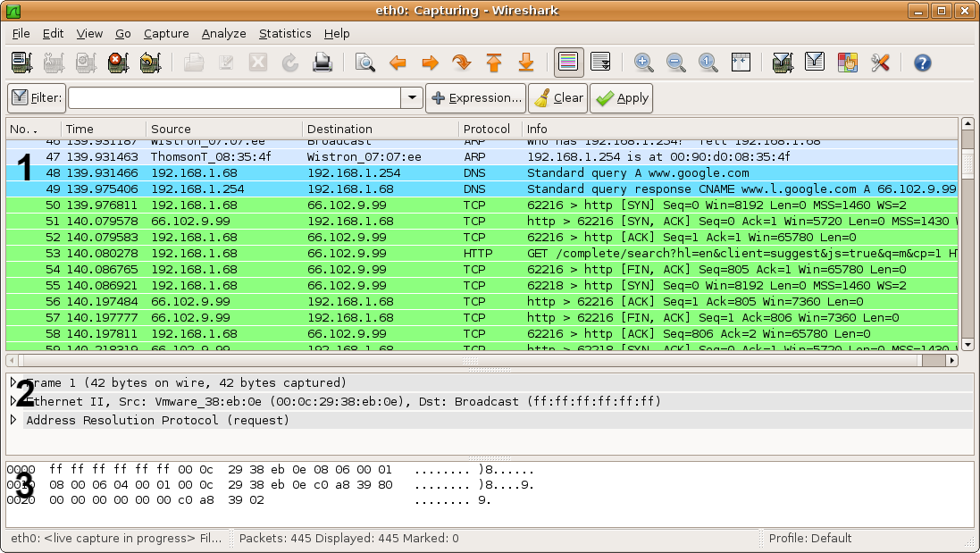Open the display filters dialog
The height and width of the screenshot is (553, 980).
[x=815, y=63]
